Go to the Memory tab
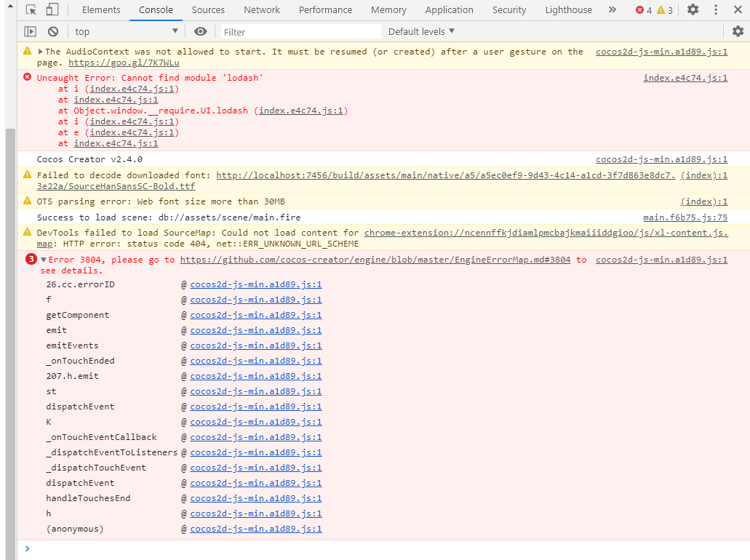The image size is (750, 560). [388, 9]
